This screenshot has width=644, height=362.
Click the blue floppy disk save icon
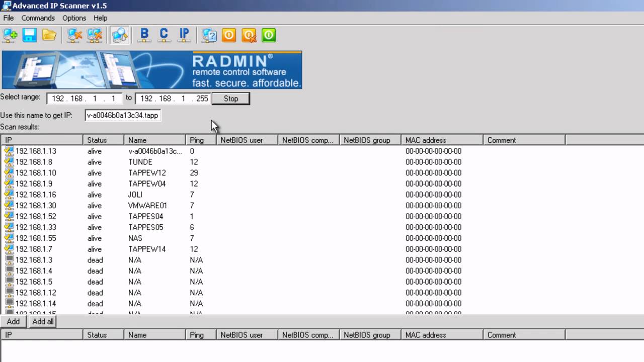30,35
